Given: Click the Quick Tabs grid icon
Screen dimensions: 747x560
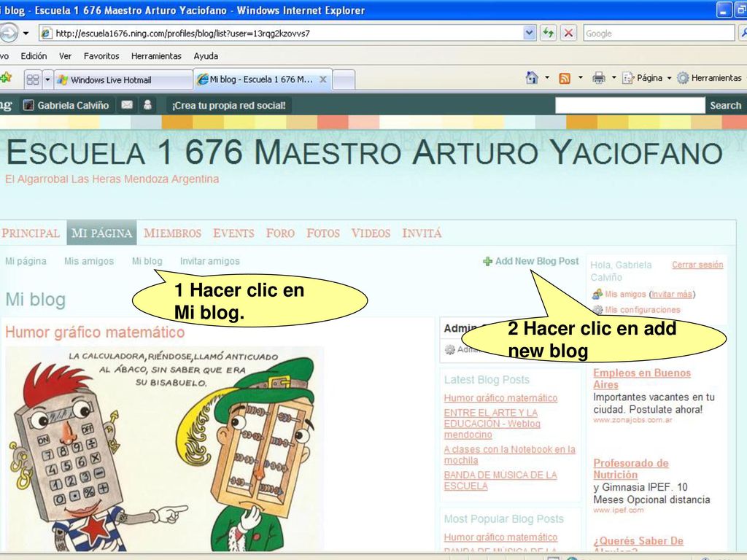Looking at the screenshot, I should point(33,79).
